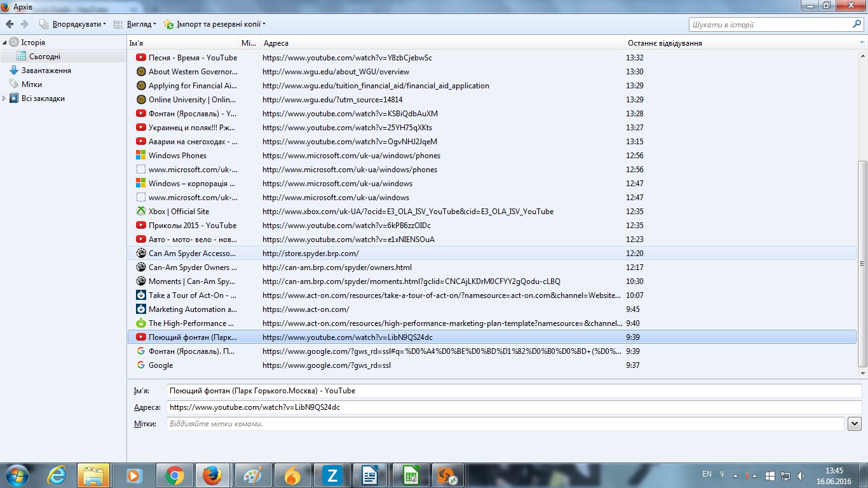Open the column chooser icon at header's end
This screenshot has height=488, width=868.
tap(862, 43)
